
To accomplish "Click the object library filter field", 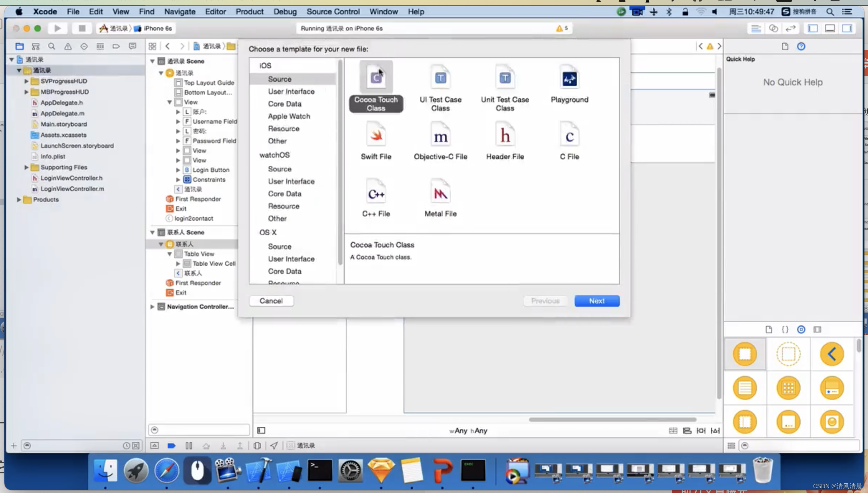I will (800, 446).
